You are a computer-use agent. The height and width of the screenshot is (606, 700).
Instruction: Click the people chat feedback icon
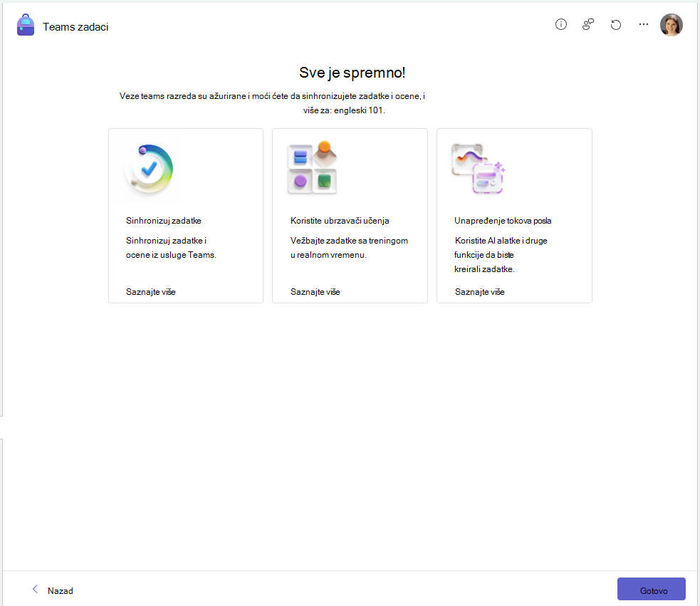point(588,24)
